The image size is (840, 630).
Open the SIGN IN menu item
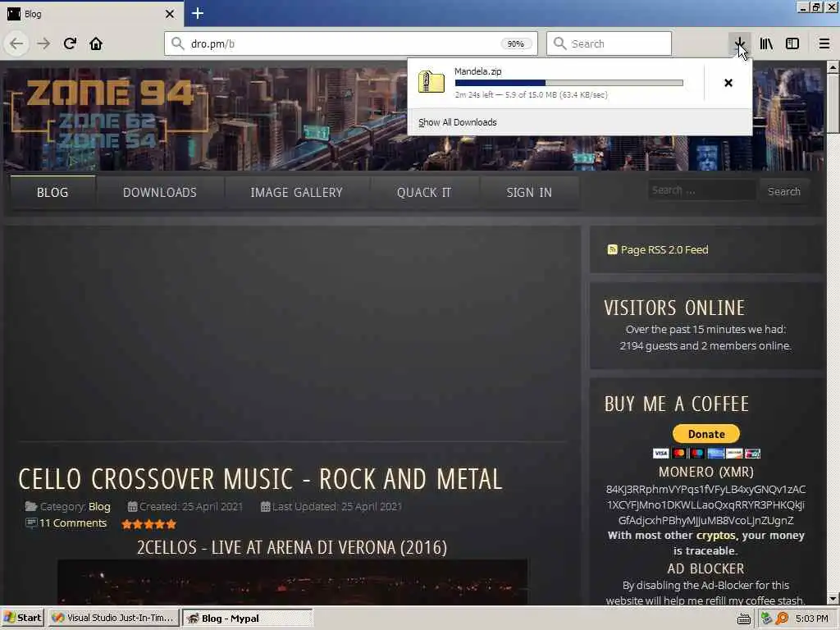529,192
